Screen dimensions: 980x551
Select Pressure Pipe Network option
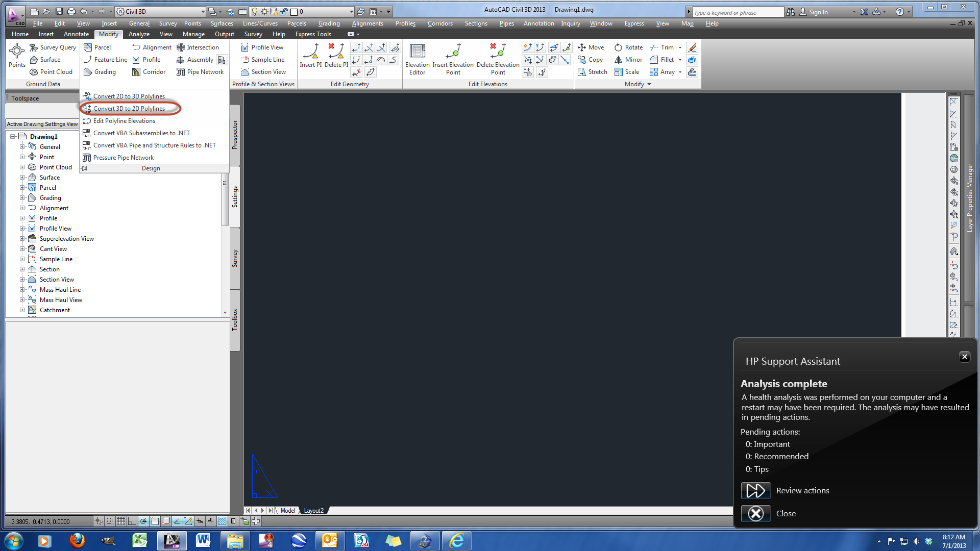123,158
